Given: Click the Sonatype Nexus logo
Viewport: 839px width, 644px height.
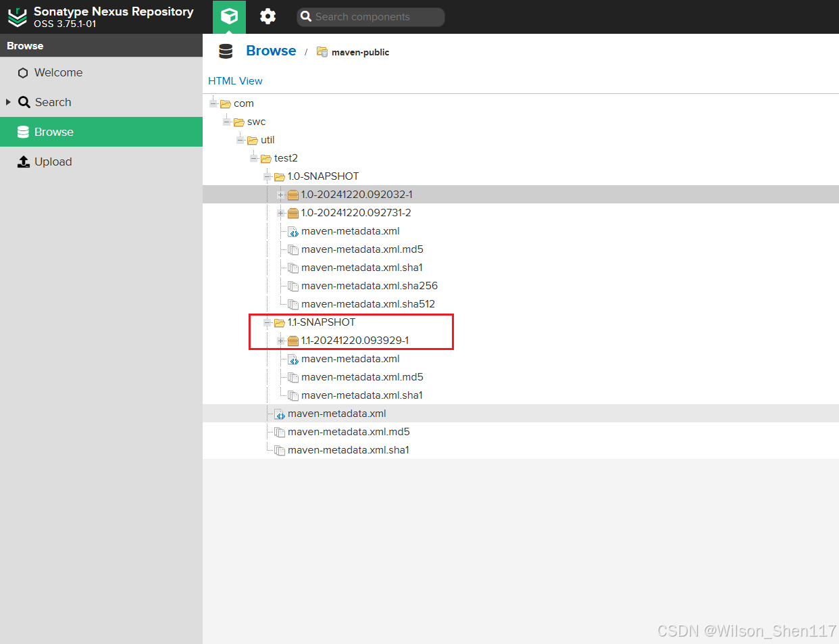Looking at the screenshot, I should pos(18,18).
